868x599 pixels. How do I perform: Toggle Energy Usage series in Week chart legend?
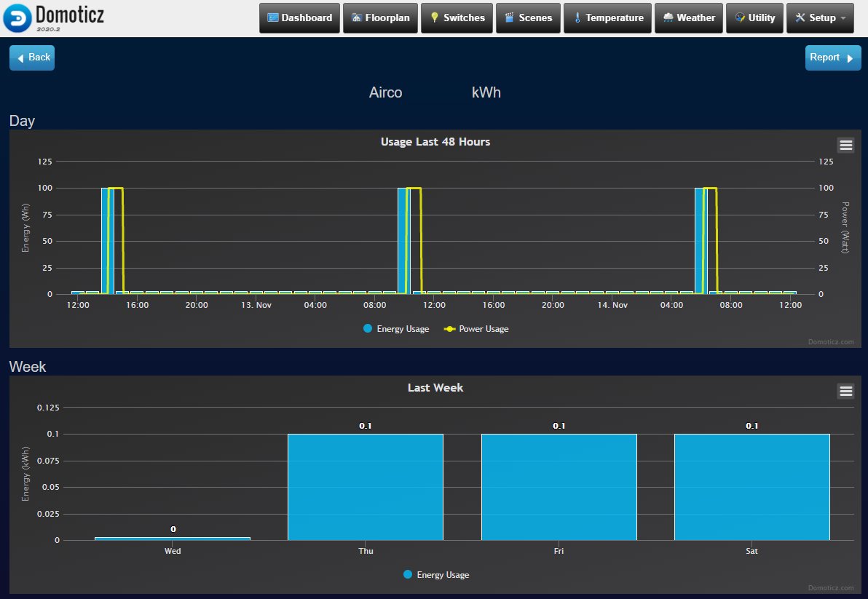[x=436, y=575]
